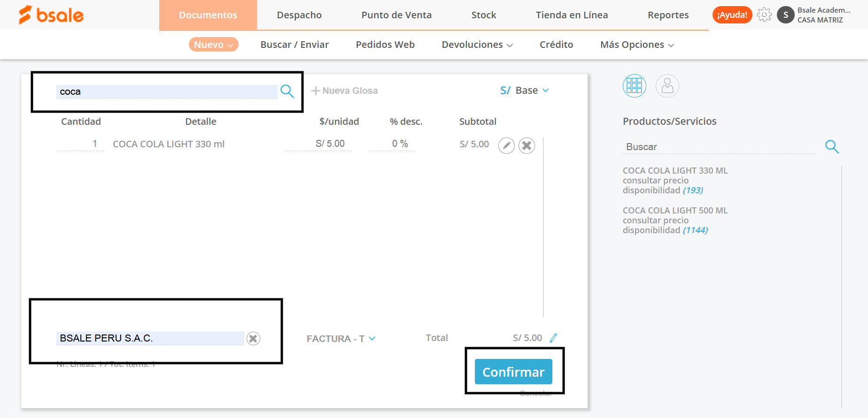Viewport: 868px width, 418px height.
Task: Open settings gear icon
Action: click(764, 15)
